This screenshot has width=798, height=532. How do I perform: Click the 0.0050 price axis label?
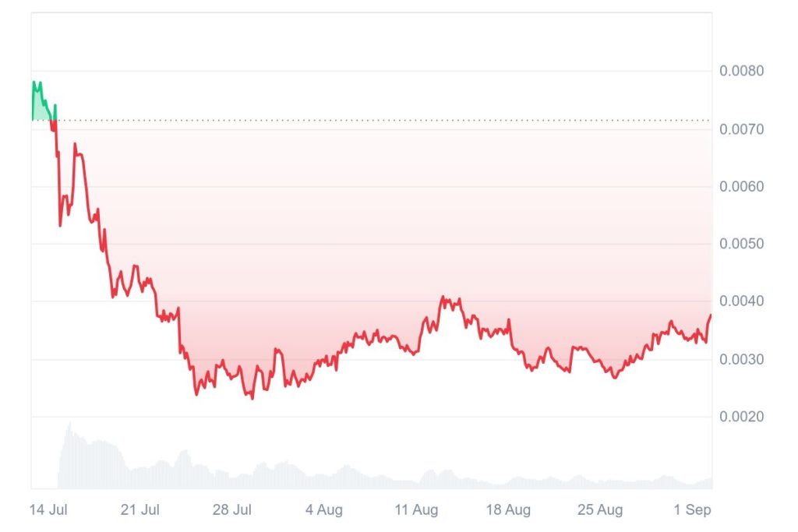tap(742, 244)
